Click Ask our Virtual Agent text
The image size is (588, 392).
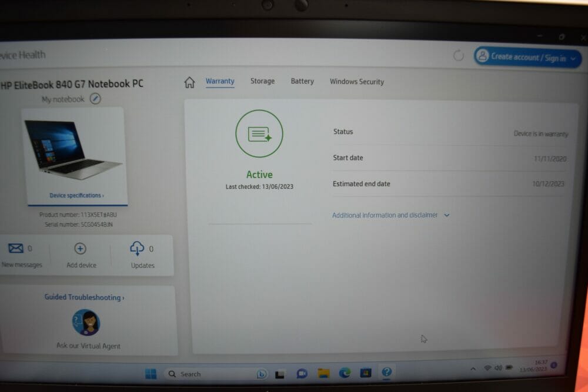pyautogui.click(x=89, y=346)
